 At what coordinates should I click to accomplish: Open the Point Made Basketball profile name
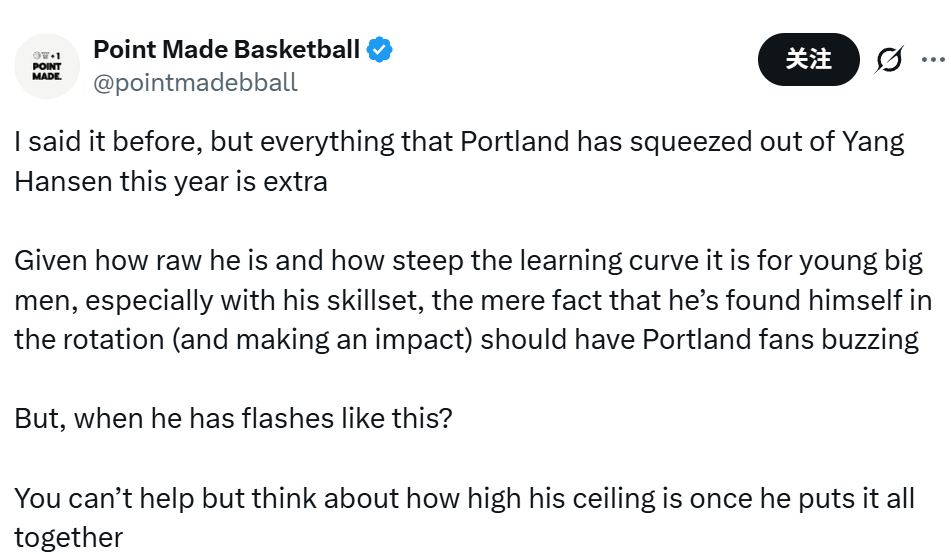click(x=226, y=49)
